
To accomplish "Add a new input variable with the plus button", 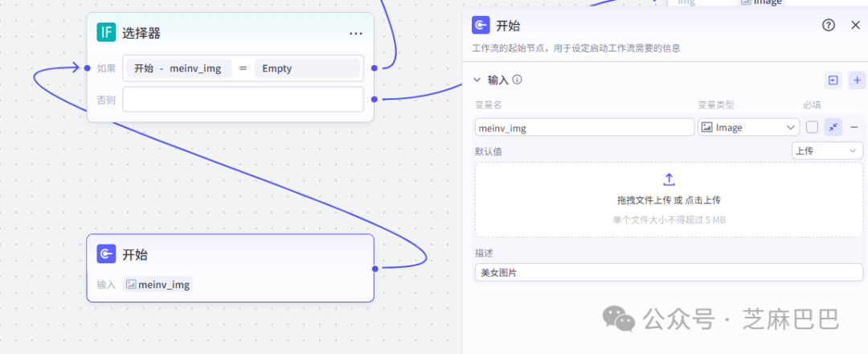I will pos(857,80).
